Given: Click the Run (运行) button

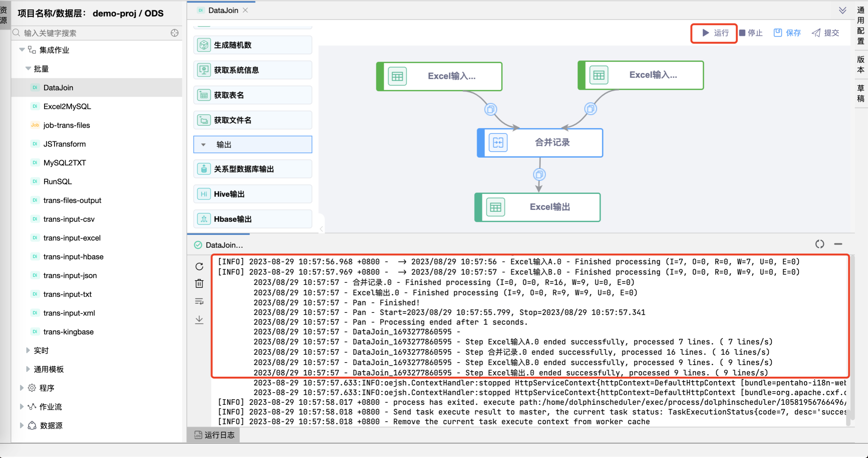Looking at the screenshot, I should [x=715, y=33].
